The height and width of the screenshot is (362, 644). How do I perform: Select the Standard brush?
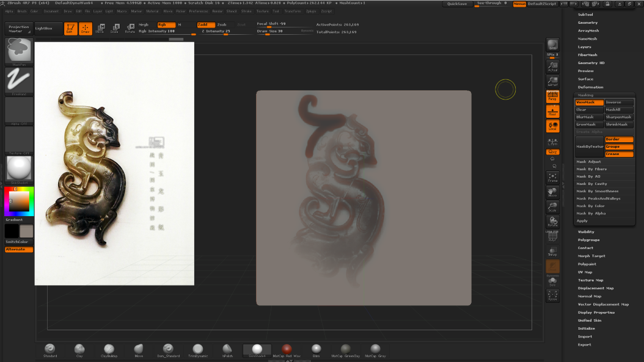coord(50,350)
